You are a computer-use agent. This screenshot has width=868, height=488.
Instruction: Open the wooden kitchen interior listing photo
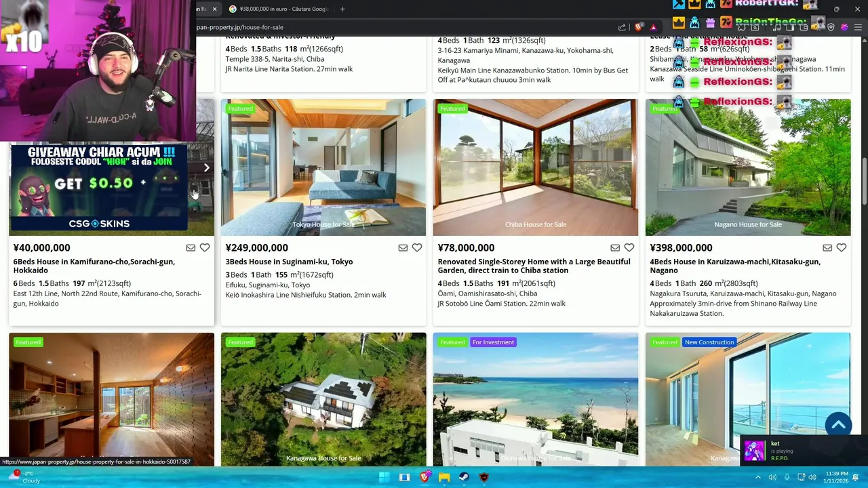(111, 399)
